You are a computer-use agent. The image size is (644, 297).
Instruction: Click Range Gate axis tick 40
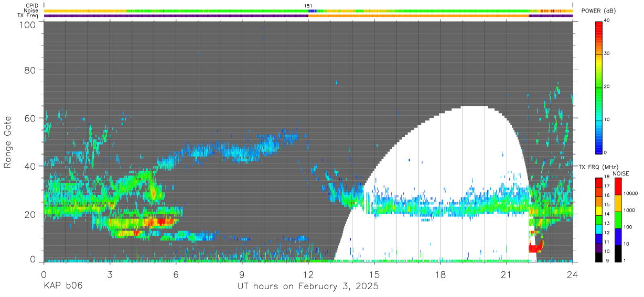29,166
